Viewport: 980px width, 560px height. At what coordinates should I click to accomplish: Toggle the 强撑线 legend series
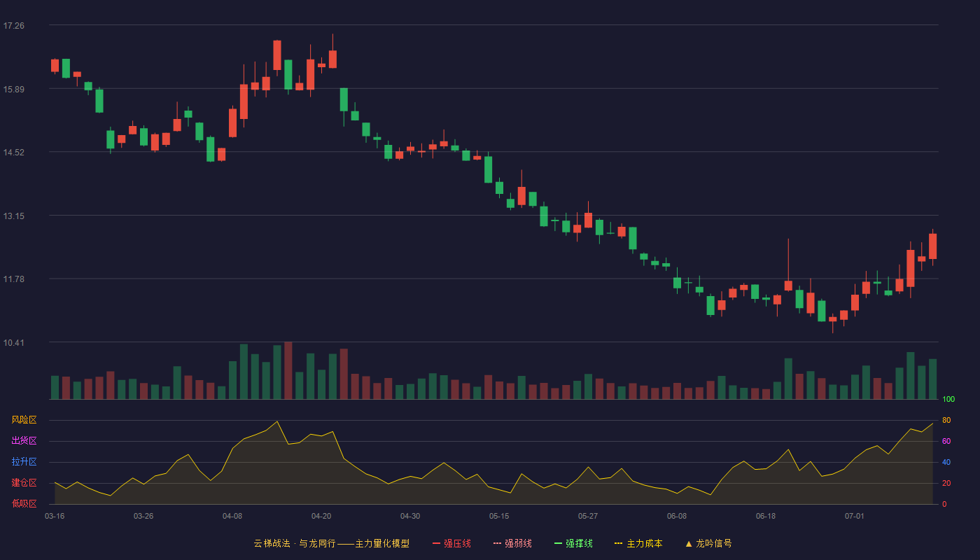[x=573, y=543]
